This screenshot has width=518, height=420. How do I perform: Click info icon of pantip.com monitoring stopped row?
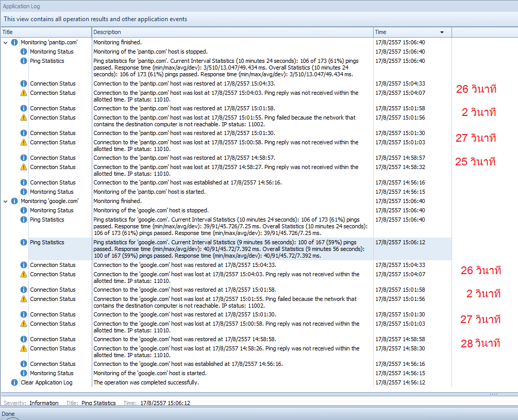click(24, 52)
